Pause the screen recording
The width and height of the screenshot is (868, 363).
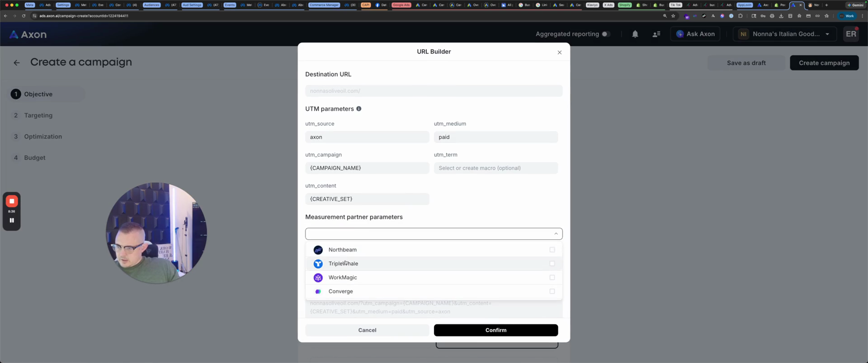point(12,220)
